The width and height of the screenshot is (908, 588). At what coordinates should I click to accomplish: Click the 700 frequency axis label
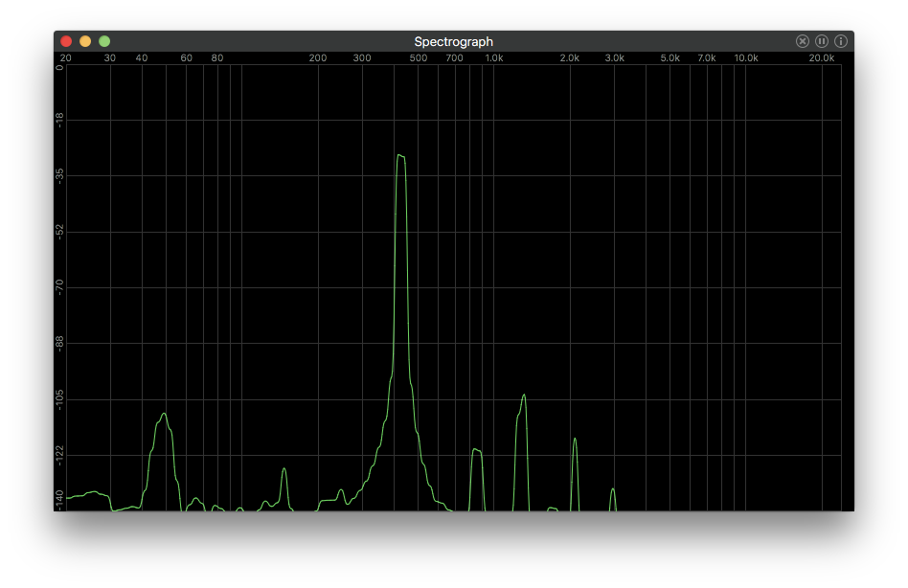pyautogui.click(x=455, y=57)
